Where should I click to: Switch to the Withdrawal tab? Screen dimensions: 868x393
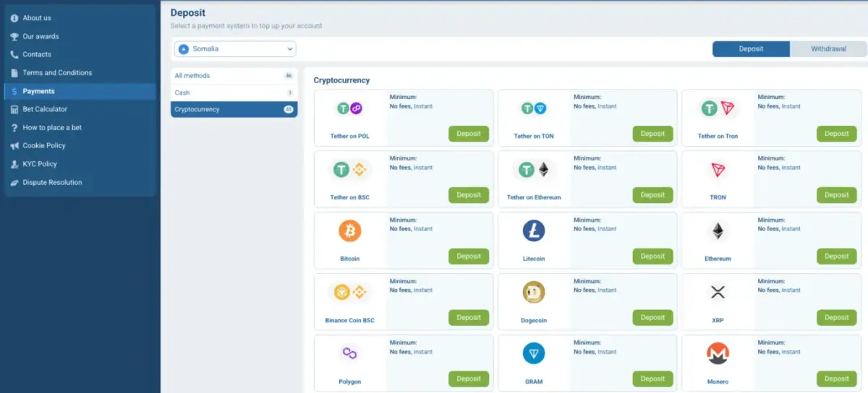coord(828,49)
